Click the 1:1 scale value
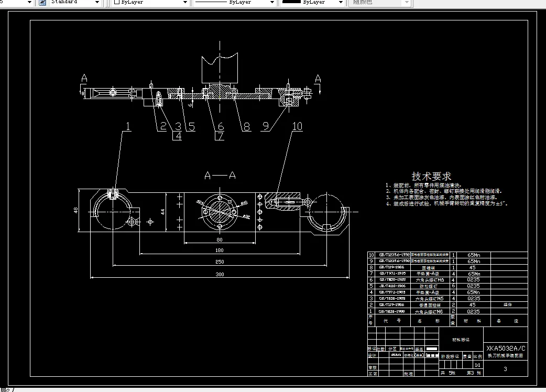This screenshot has height=392, width=546. (477, 365)
